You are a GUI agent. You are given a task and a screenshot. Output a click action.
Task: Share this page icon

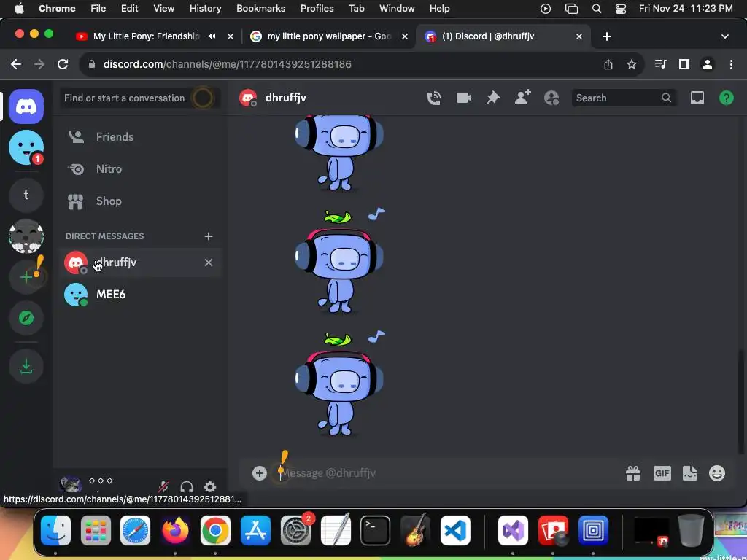(x=608, y=64)
